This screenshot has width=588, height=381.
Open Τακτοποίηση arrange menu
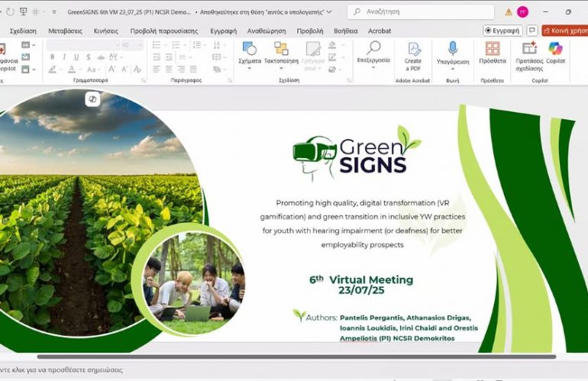[281, 56]
